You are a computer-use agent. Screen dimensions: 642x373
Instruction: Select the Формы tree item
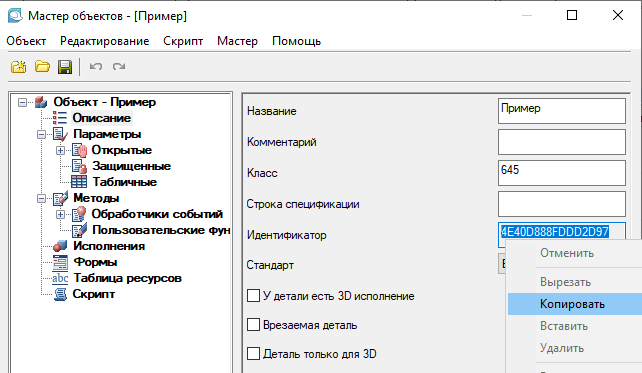click(95, 262)
